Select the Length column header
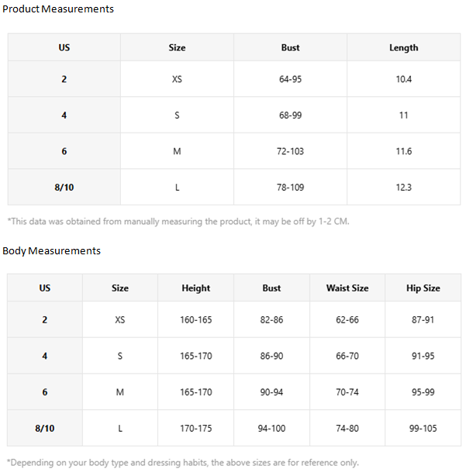Viewport: 466px width, 476px height. point(403,48)
